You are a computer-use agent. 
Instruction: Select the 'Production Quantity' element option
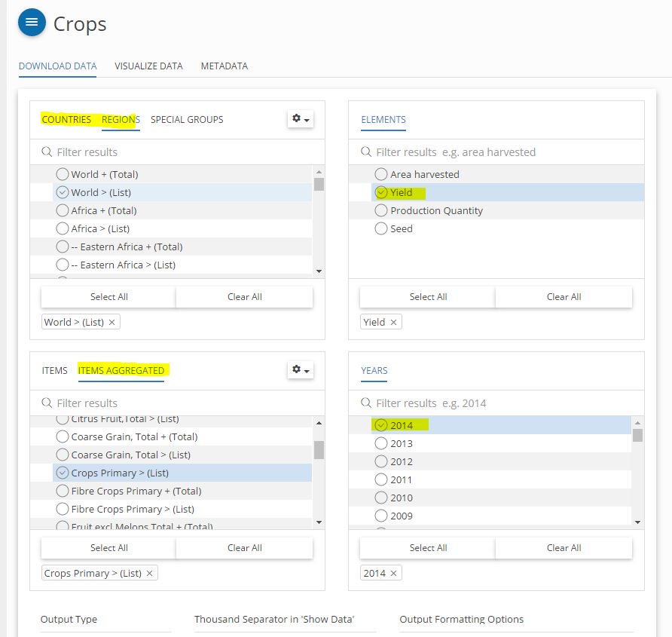tap(381, 210)
